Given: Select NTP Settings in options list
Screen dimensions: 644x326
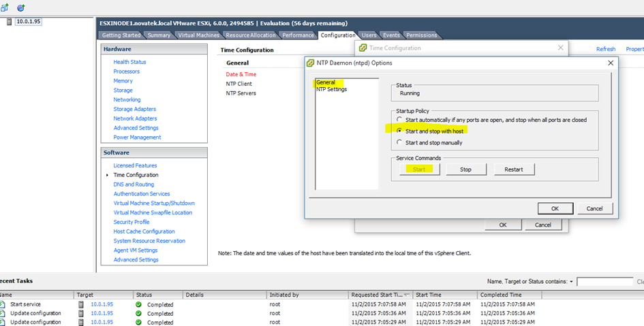Looking at the screenshot, I should click(x=331, y=89).
